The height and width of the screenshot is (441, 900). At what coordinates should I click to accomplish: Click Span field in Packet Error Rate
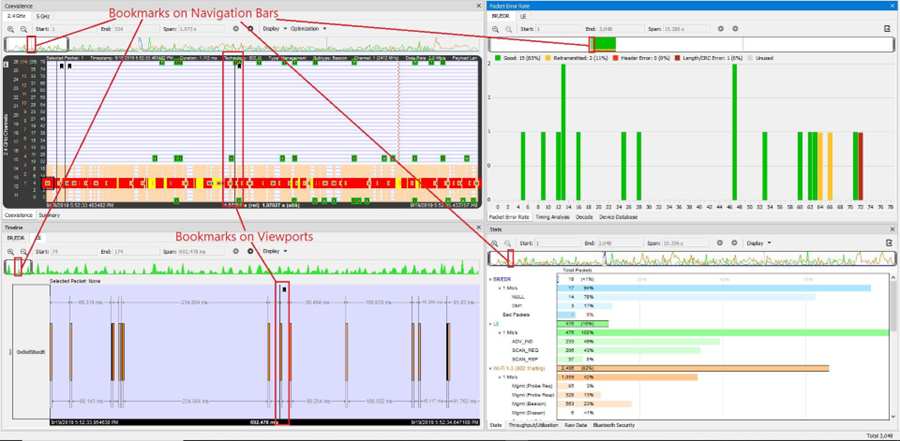(x=685, y=28)
